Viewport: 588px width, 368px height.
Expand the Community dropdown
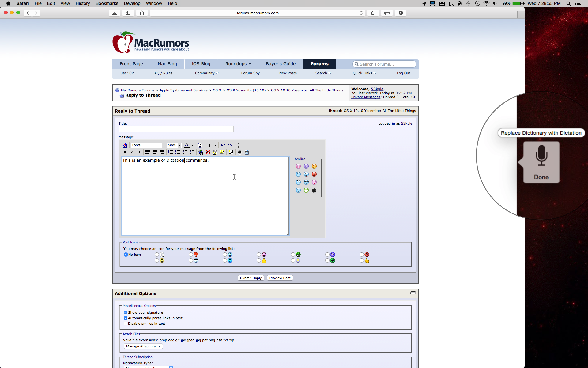coord(207,73)
